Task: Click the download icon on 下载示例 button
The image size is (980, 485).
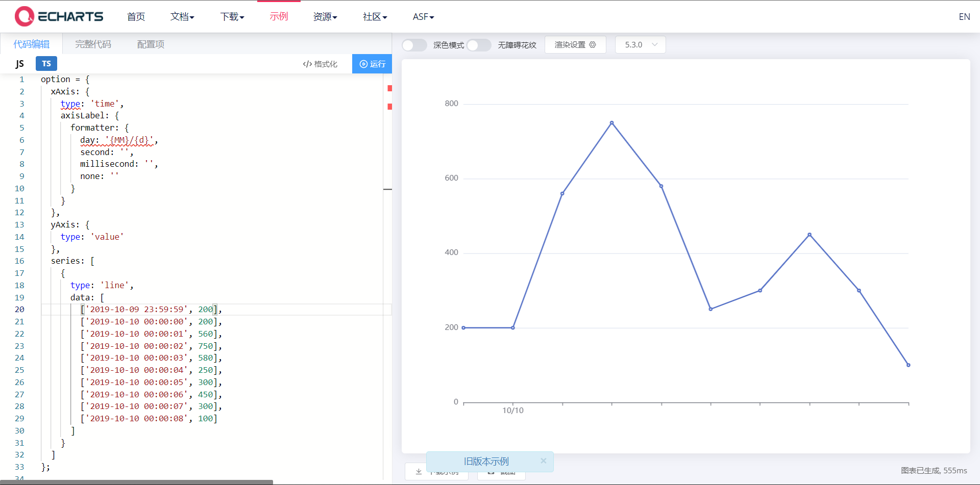Action: click(419, 472)
